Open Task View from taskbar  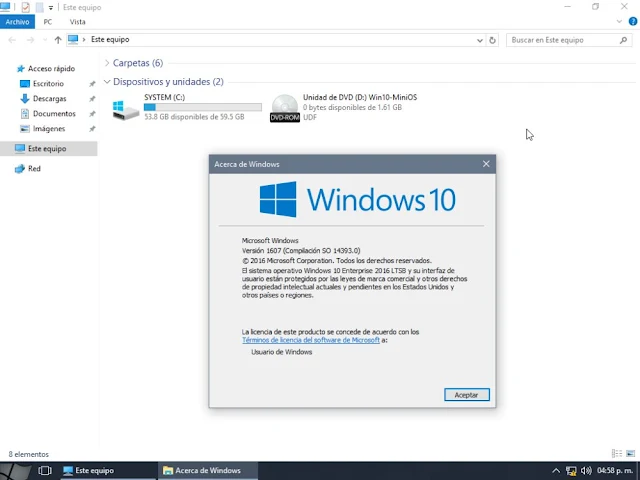[x=44, y=471]
